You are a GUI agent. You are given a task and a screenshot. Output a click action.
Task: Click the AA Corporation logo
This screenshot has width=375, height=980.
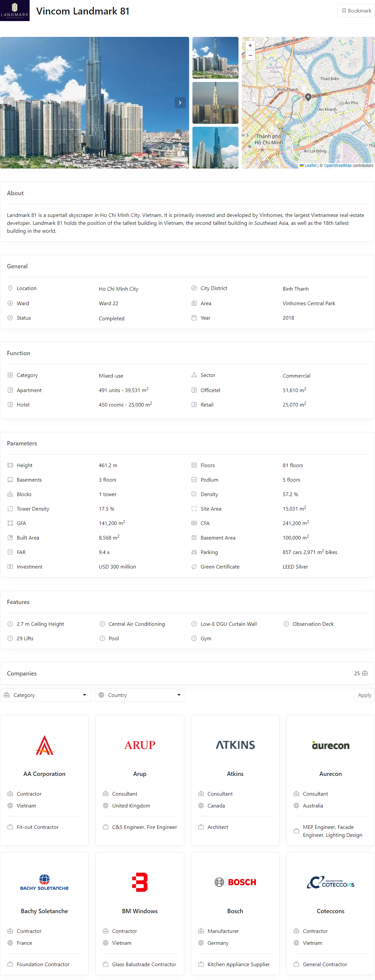click(x=44, y=745)
